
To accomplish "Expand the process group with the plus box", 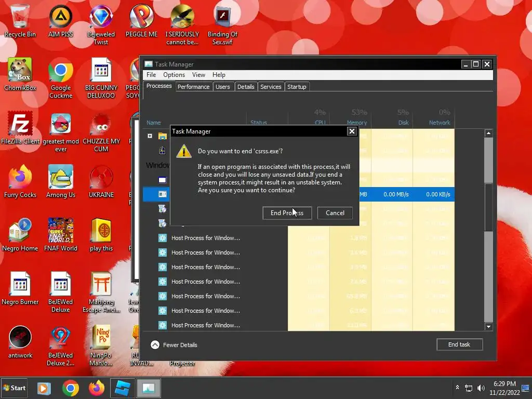I will (x=150, y=136).
